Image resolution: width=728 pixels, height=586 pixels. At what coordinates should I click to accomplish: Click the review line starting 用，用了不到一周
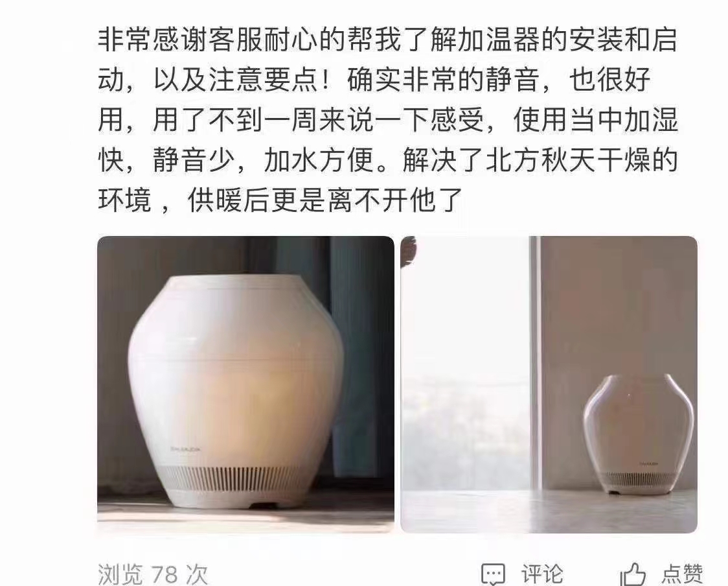388,119
